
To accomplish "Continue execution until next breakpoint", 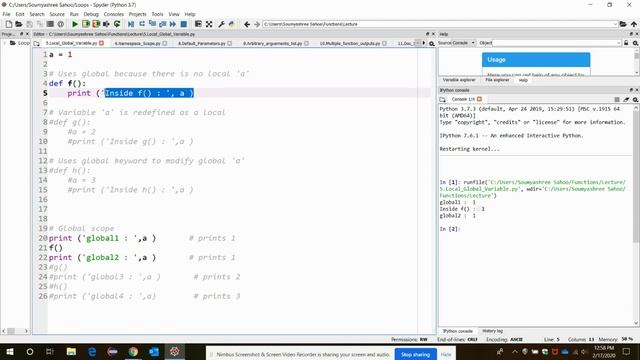I will click(x=173, y=24).
